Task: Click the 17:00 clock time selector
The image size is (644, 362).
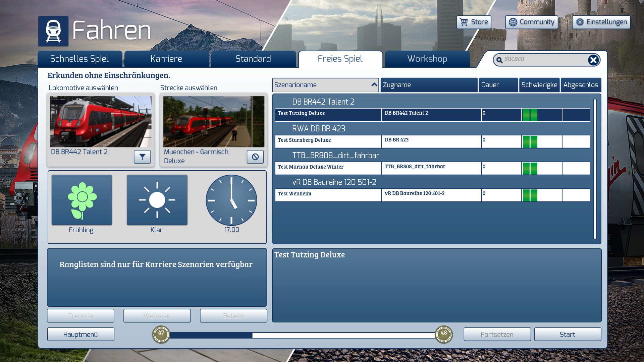Action: coord(231,200)
